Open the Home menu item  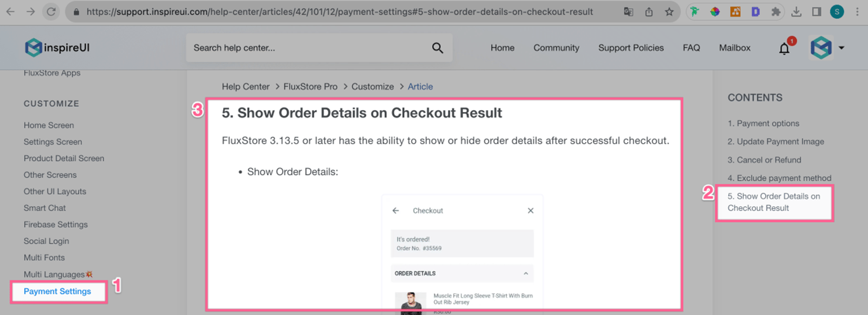click(503, 48)
